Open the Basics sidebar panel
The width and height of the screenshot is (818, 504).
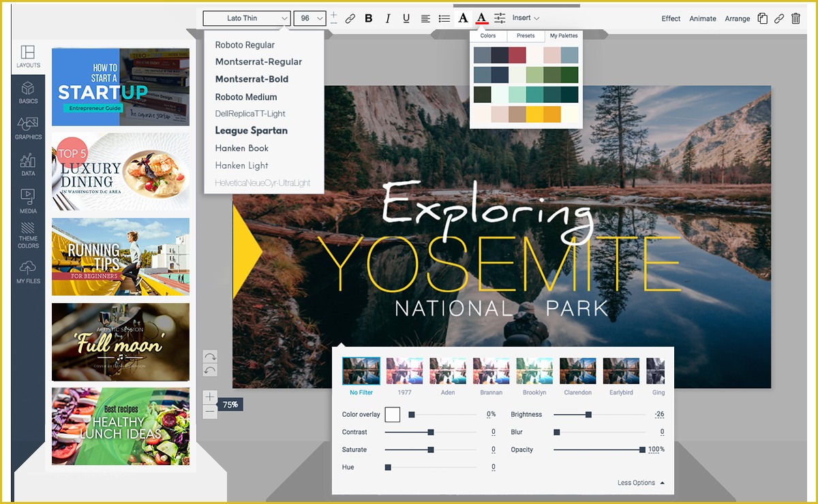[x=28, y=93]
